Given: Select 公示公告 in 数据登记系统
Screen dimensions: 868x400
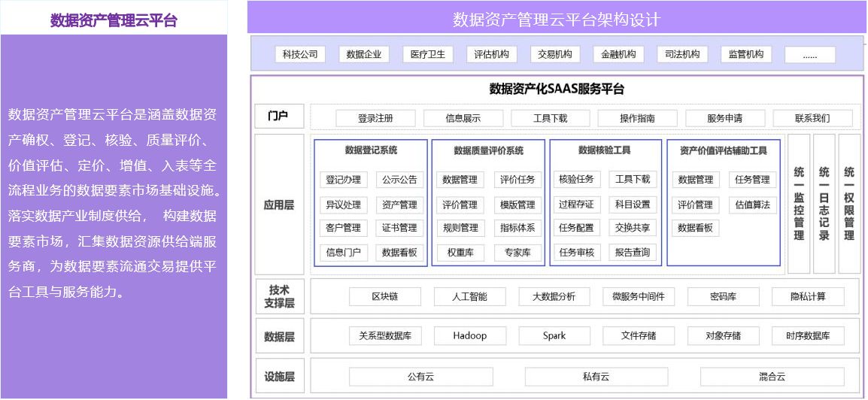Looking at the screenshot, I should 399,179.
